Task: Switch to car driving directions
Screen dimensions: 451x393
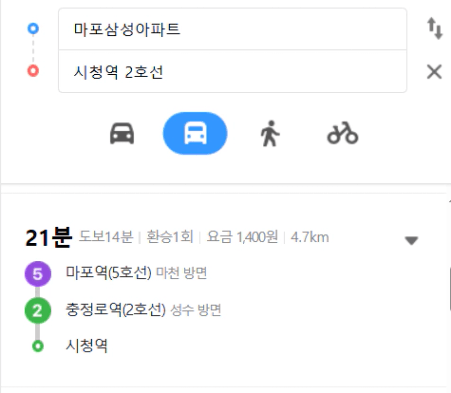Action: (x=122, y=134)
